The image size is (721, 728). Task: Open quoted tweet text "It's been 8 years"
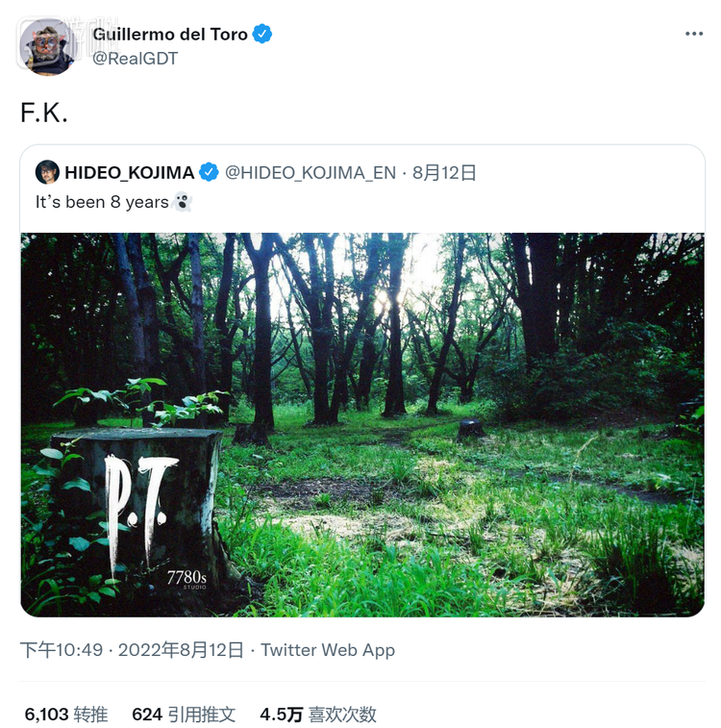[102, 203]
